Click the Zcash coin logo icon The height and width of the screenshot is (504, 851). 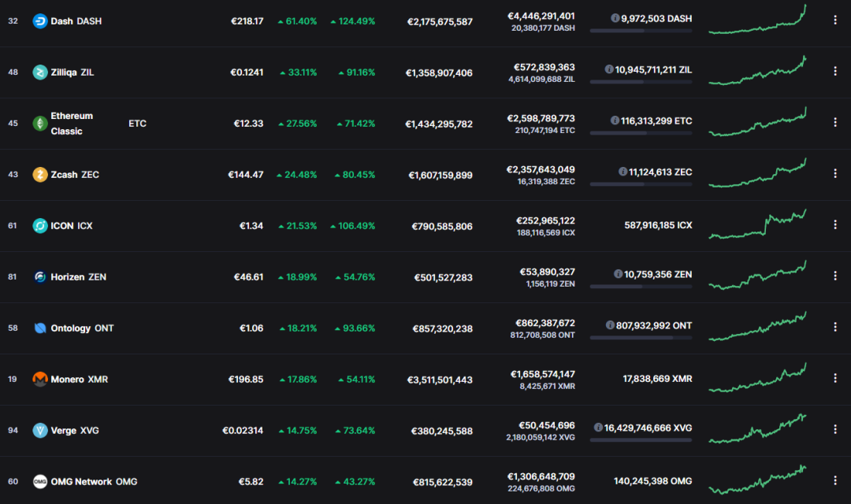tap(40, 175)
